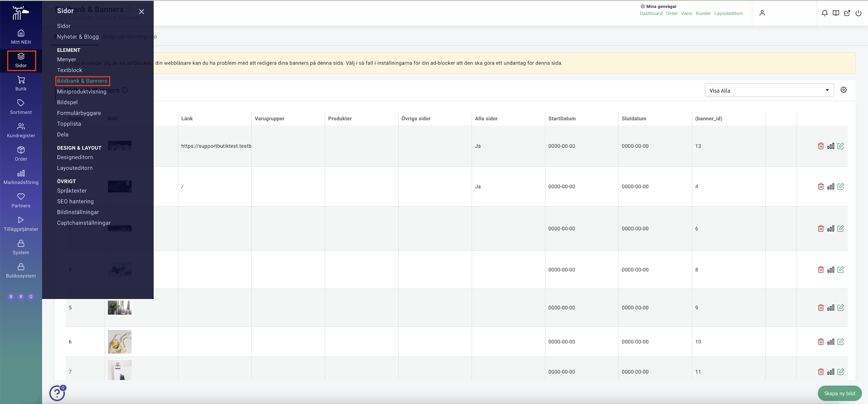Click the notification bell icon
868x404 pixels.
click(825, 13)
